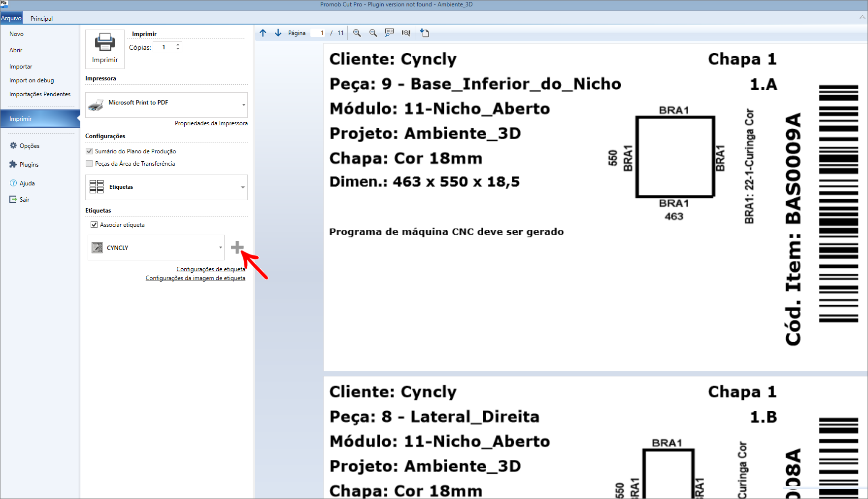Screen dimensions: 868x499
Task: Open Configurações de etiqueta link
Action: click(211, 269)
